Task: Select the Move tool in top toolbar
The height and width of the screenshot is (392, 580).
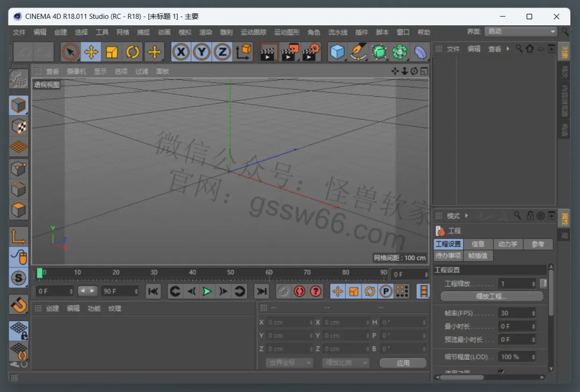Action: 91,52
